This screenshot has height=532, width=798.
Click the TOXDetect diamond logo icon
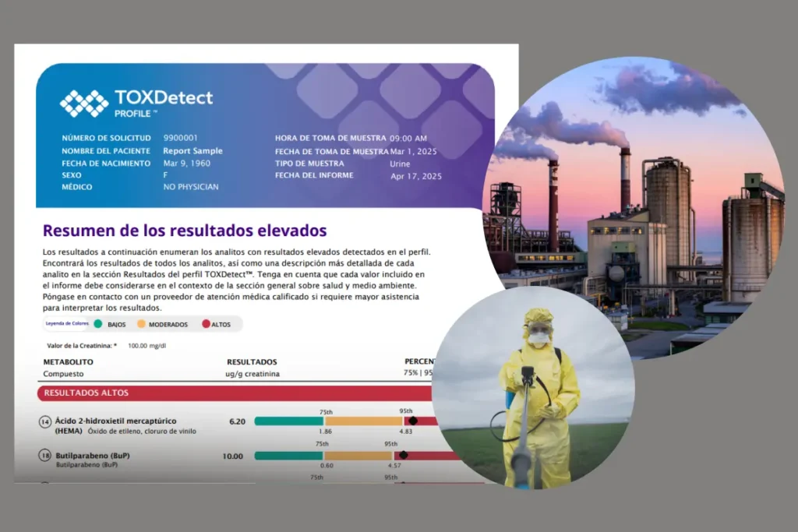point(83,103)
